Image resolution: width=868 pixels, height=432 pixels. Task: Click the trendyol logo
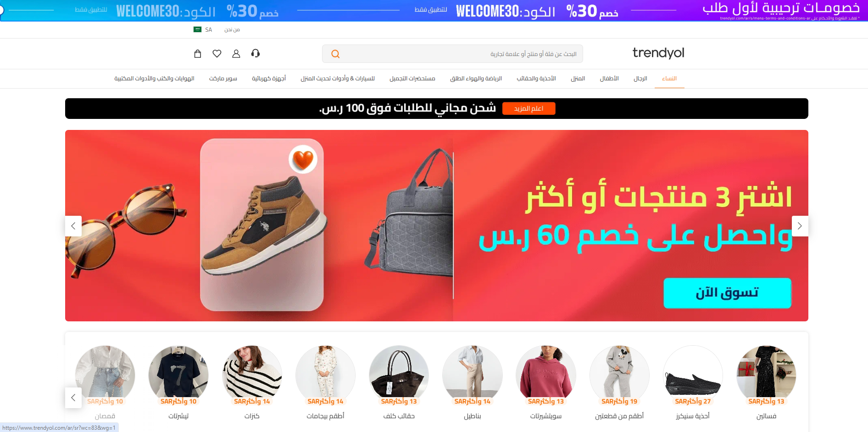pos(658,53)
